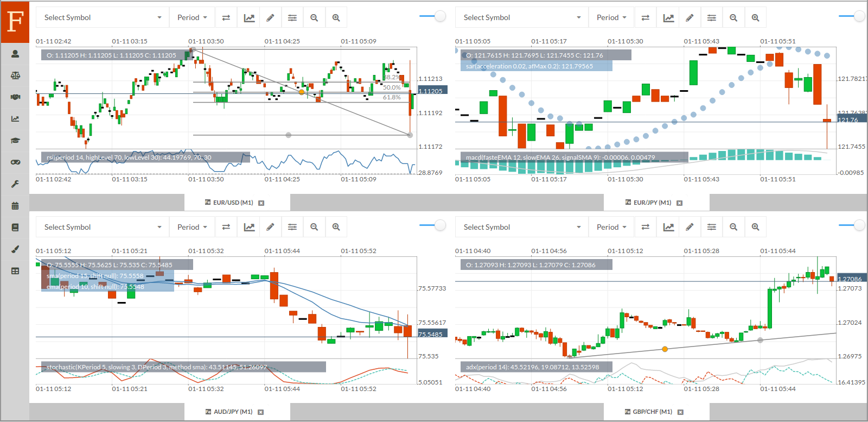Viewport: 868px width, 422px height.
Task: Click the orange F logo
Action: tap(15, 22)
